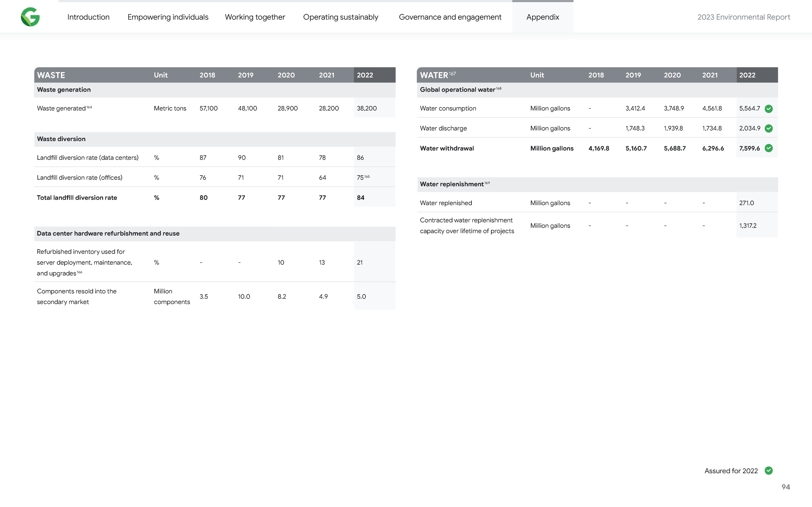Select the 10.0 components resold value
This screenshot has height=507, width=812.
[x=244, y=296]
